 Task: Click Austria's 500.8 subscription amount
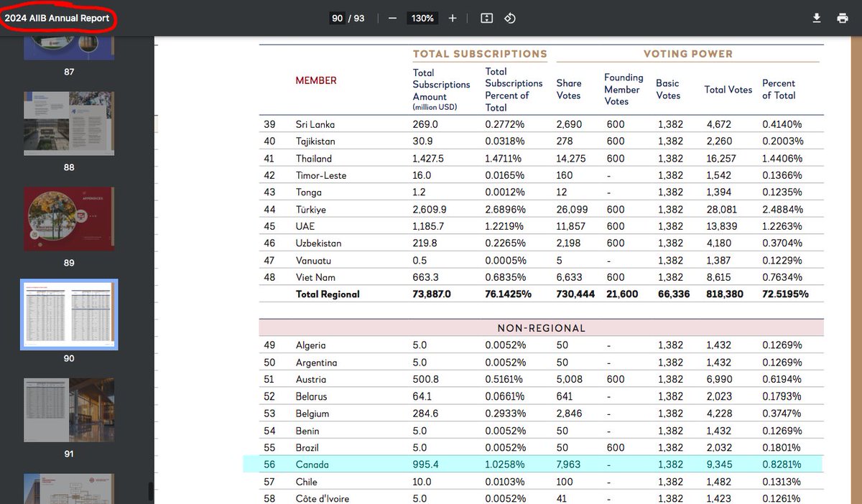coord(425,380)
